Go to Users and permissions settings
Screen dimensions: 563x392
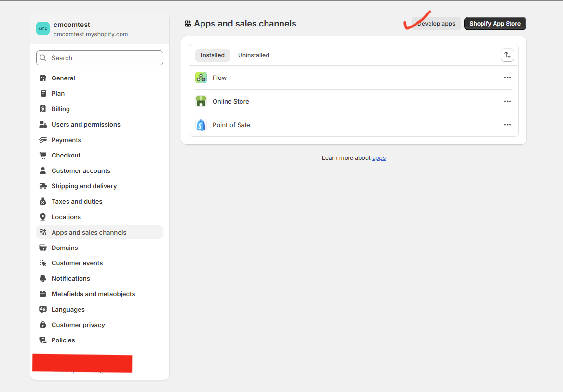86,124
